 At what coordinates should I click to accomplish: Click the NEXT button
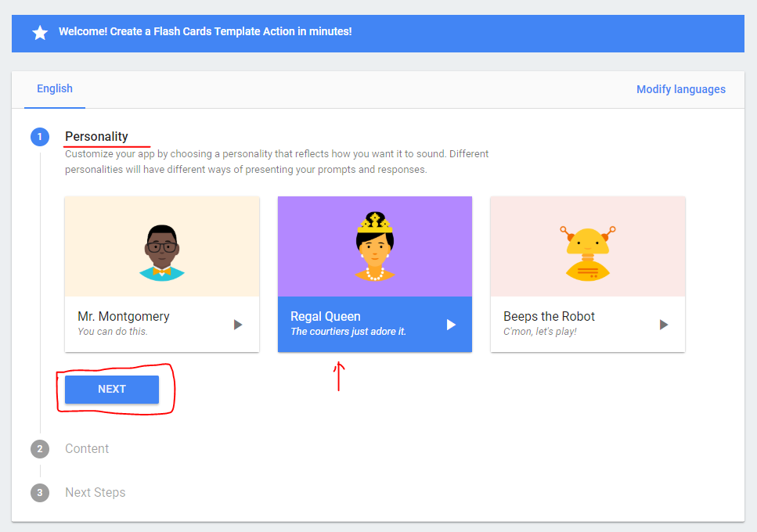(111, 389)
